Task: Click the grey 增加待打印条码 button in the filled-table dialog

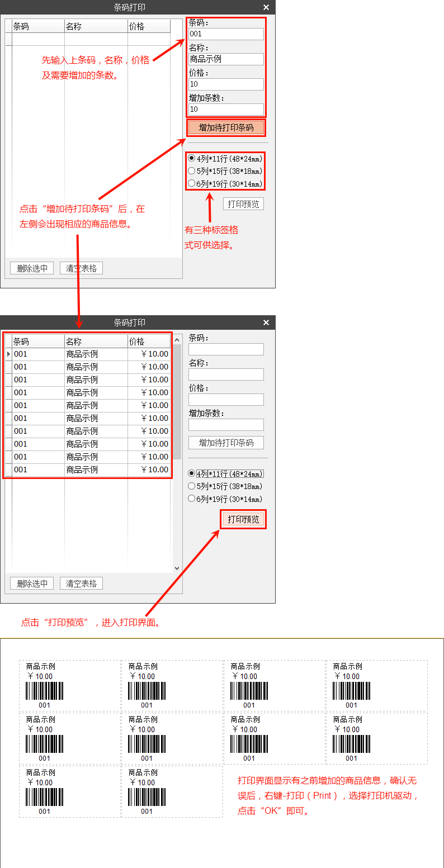Action: tap(226, 443)
